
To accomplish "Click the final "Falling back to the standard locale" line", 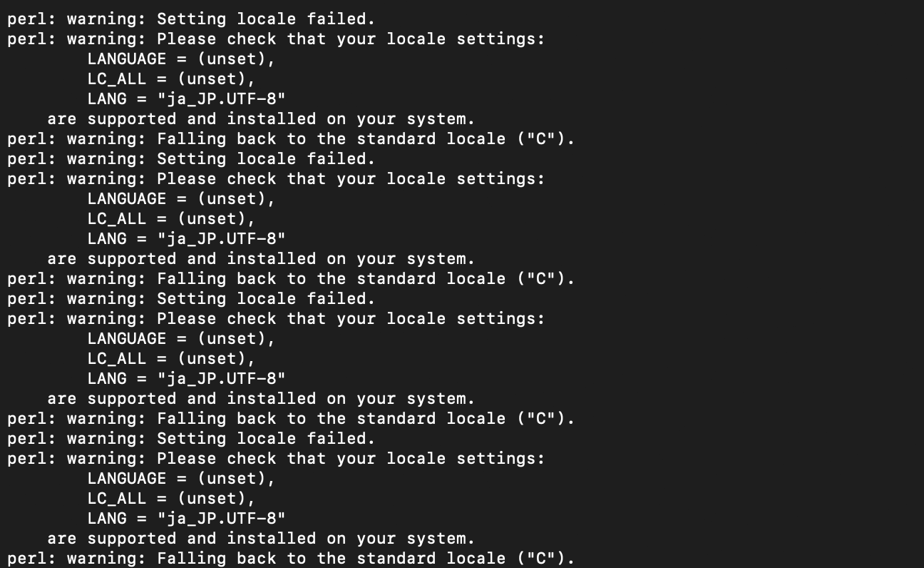I will pos(291,559).
